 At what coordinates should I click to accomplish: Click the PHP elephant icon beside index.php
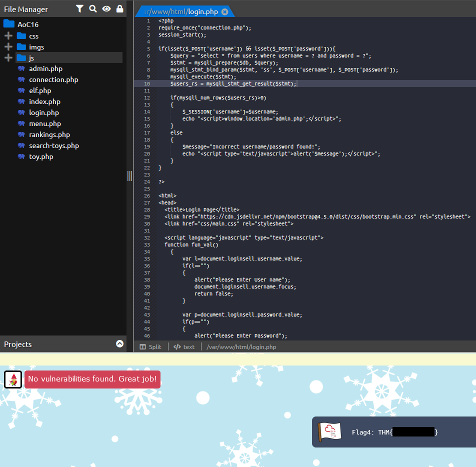click(21, 101)
